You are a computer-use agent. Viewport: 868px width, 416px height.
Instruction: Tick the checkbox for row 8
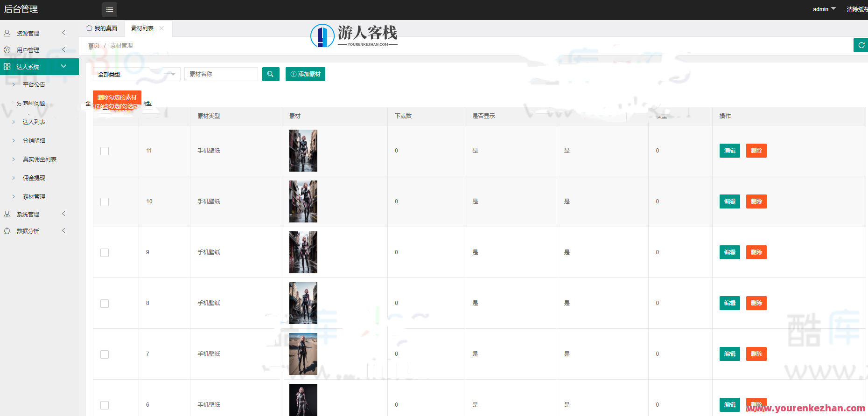(x=105, y=304)
